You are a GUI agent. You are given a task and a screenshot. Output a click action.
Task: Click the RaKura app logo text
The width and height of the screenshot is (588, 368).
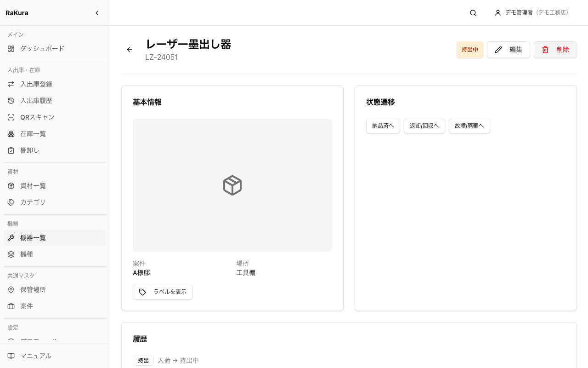[17, 13]
